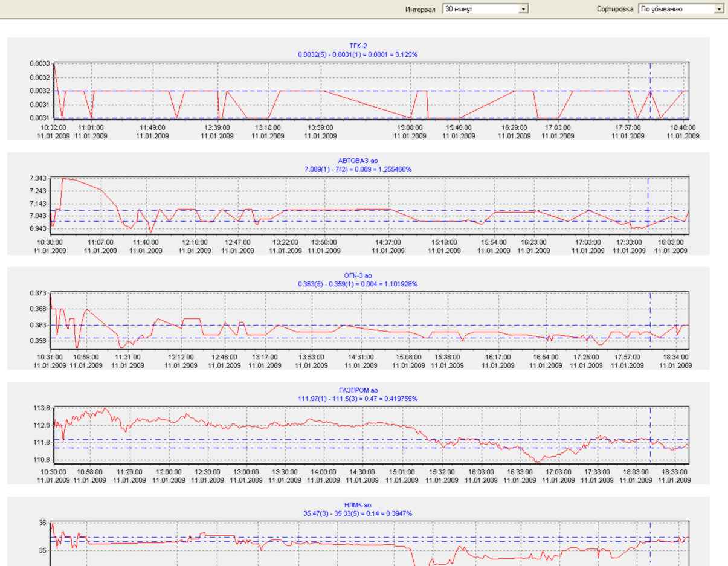Viewport: 728px width, 566px height.
Task: Click the 18:40:00 time label on ТГК-2 chart
Action: tap(683, 127)
